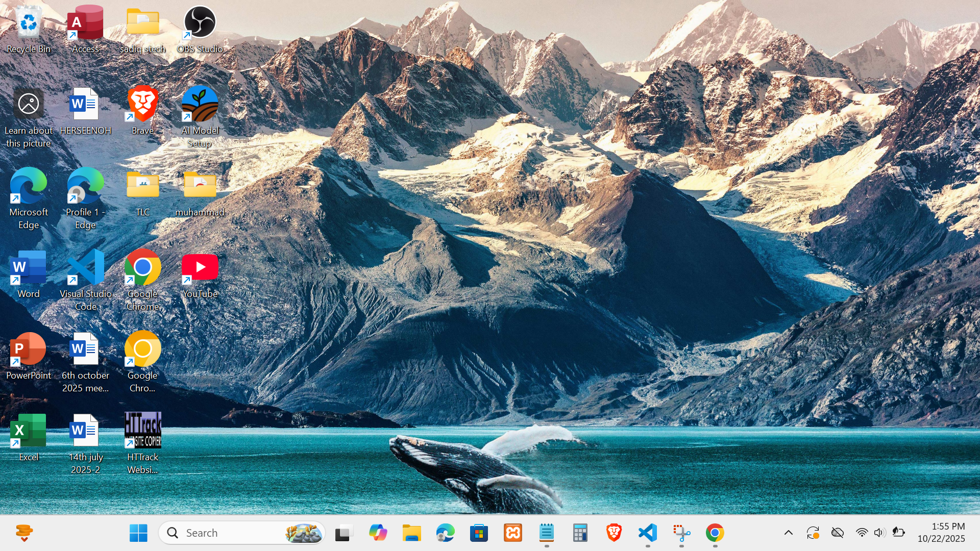This screenshot has height=551, width=980.
Task: Open the Wi-Fi network quick settings
Action: pos(862,533)
